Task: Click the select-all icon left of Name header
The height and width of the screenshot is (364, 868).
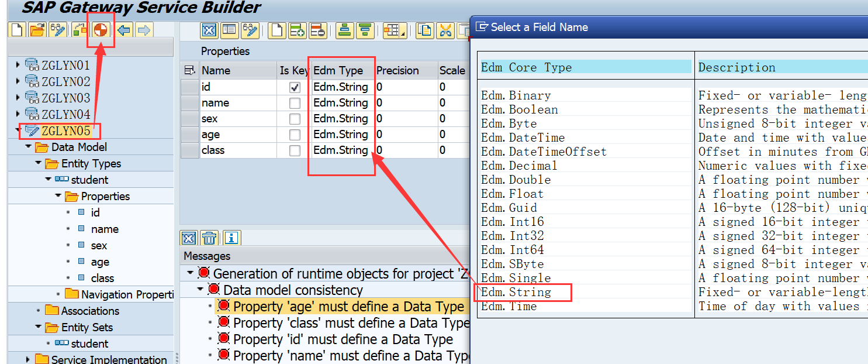Action: point(189,70)
